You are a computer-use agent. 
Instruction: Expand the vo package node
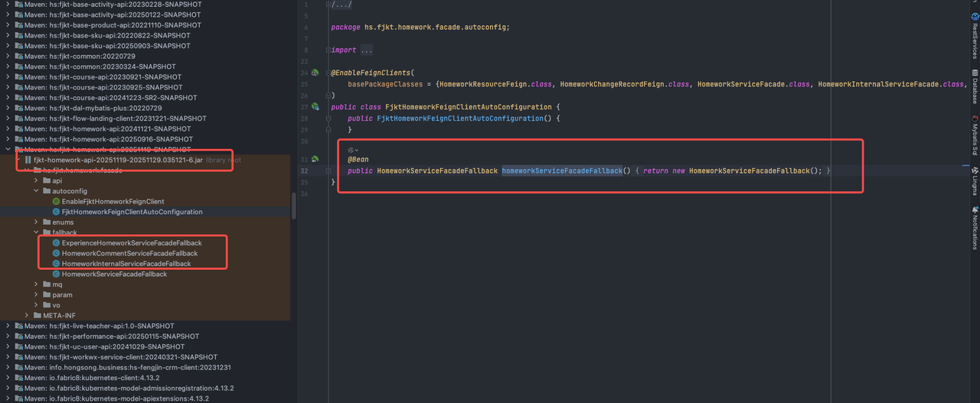(37, 305)
